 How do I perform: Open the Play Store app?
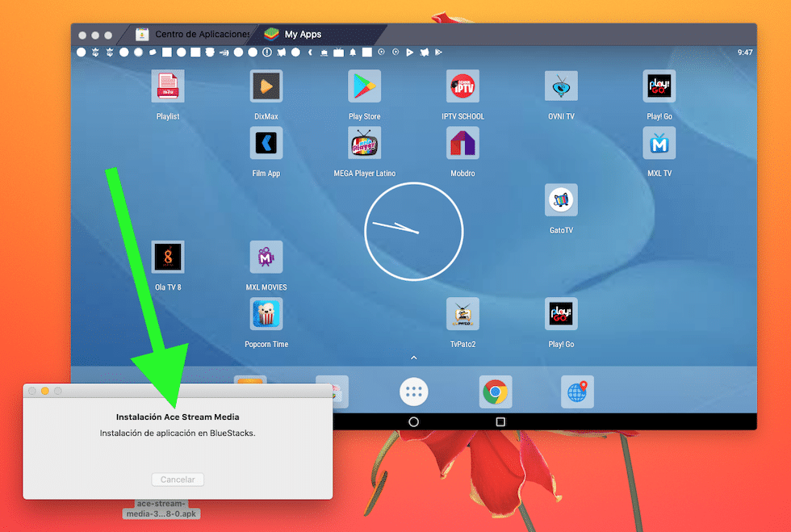click(x=364, y=86)
